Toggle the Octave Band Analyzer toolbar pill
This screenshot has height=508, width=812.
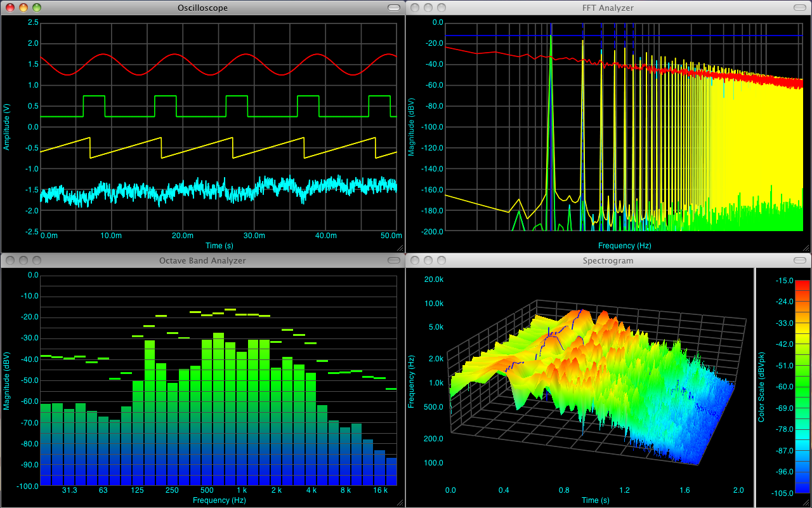click(393, 260)
